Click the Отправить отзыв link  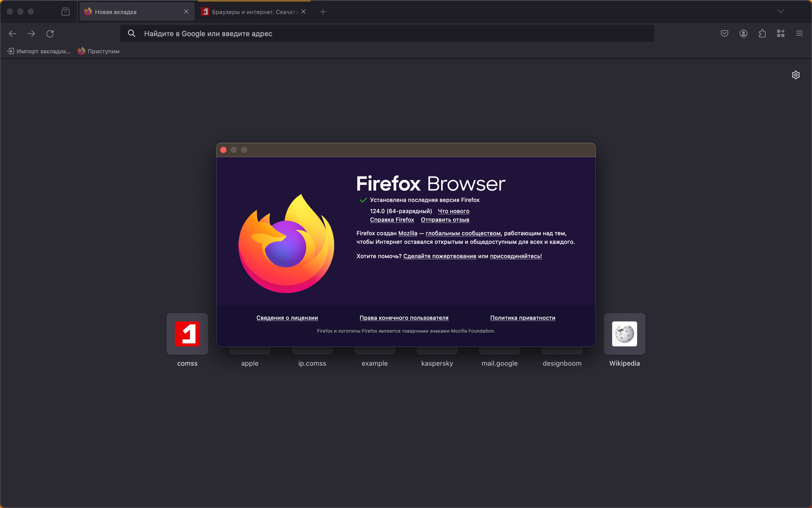[x=445, y=220]
